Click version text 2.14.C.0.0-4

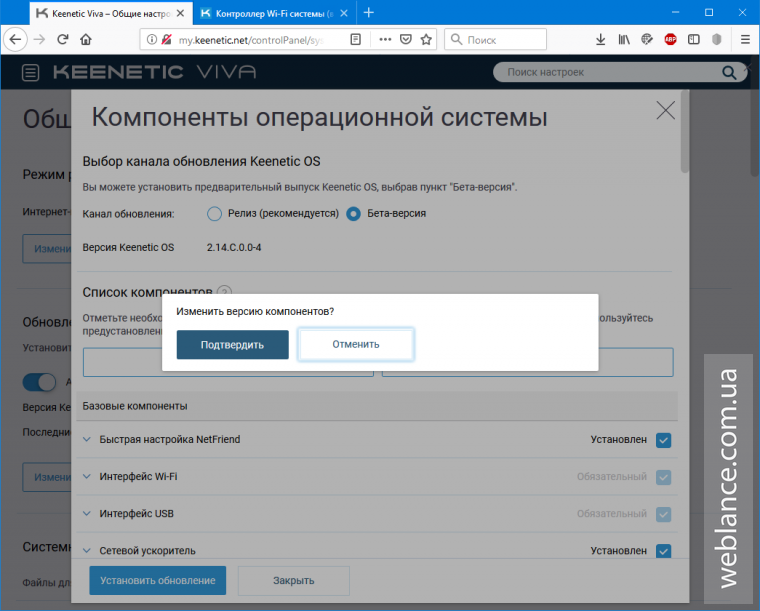coord(234,248)
